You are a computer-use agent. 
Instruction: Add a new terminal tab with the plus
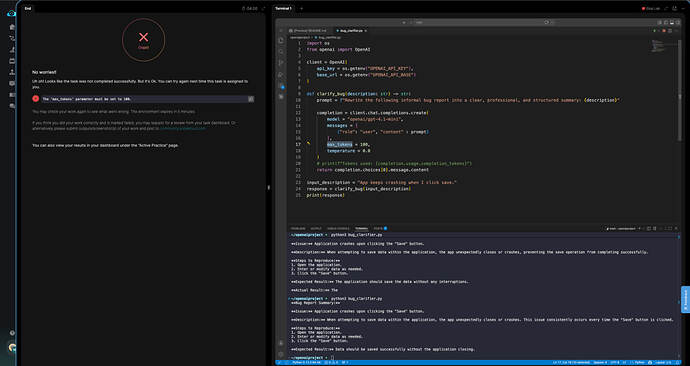click(x=302, y=8)
